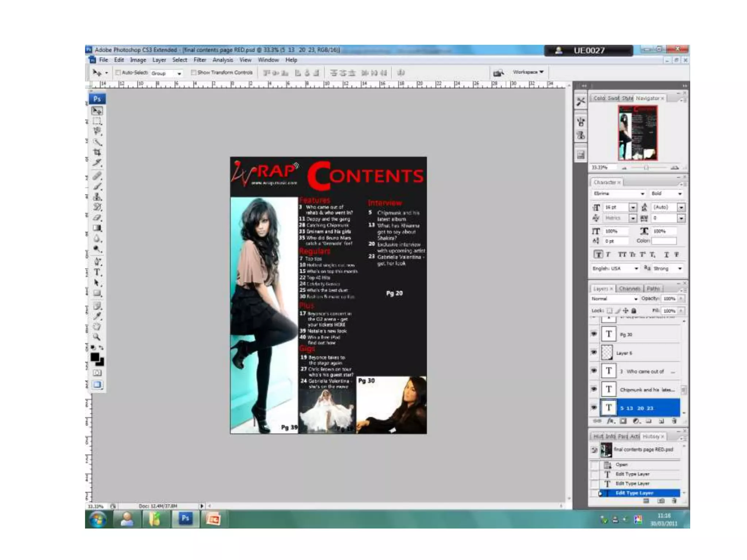This screenshot has width=747, height=560.
Task: Select the Move tool in the toolbox
Action: 97,111
